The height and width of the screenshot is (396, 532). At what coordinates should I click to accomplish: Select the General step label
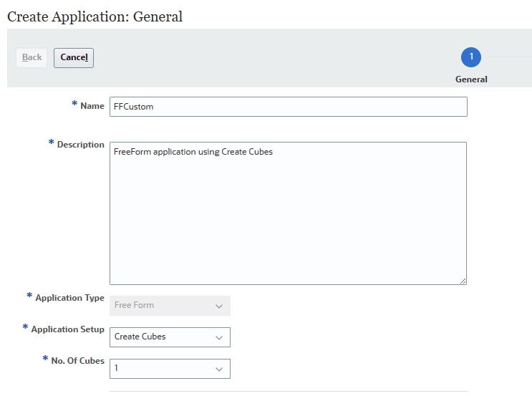[x=471, y=79]
